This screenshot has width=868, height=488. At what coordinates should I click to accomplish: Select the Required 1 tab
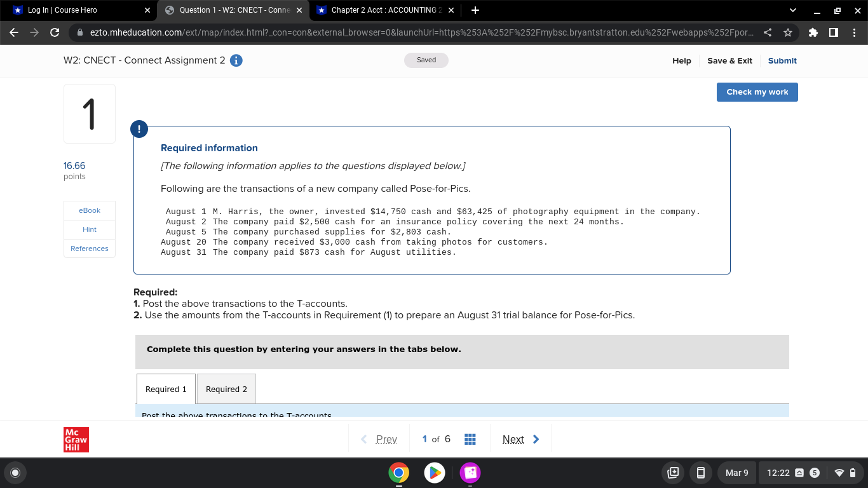166,389
